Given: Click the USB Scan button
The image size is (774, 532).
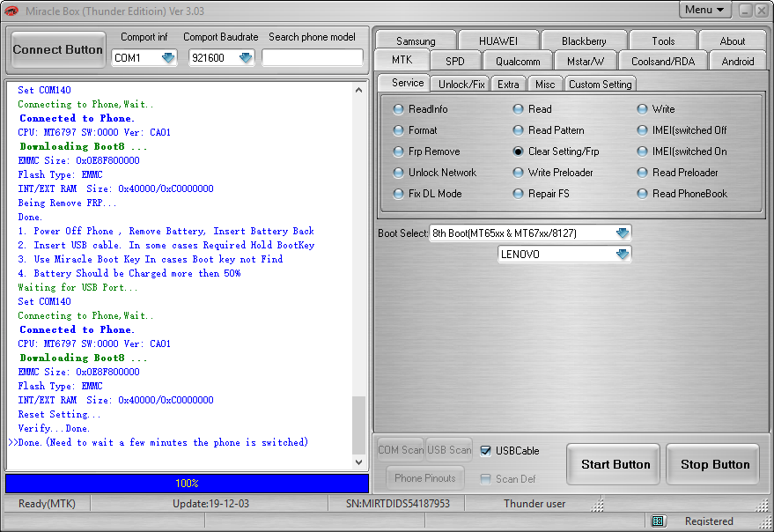Looking at the screenshot, I should tap(449, 450).
